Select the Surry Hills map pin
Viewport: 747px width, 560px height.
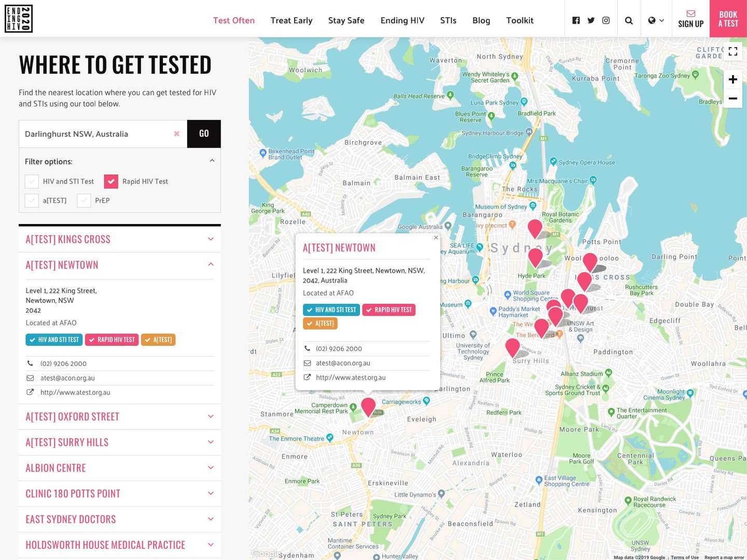(513, 347)
